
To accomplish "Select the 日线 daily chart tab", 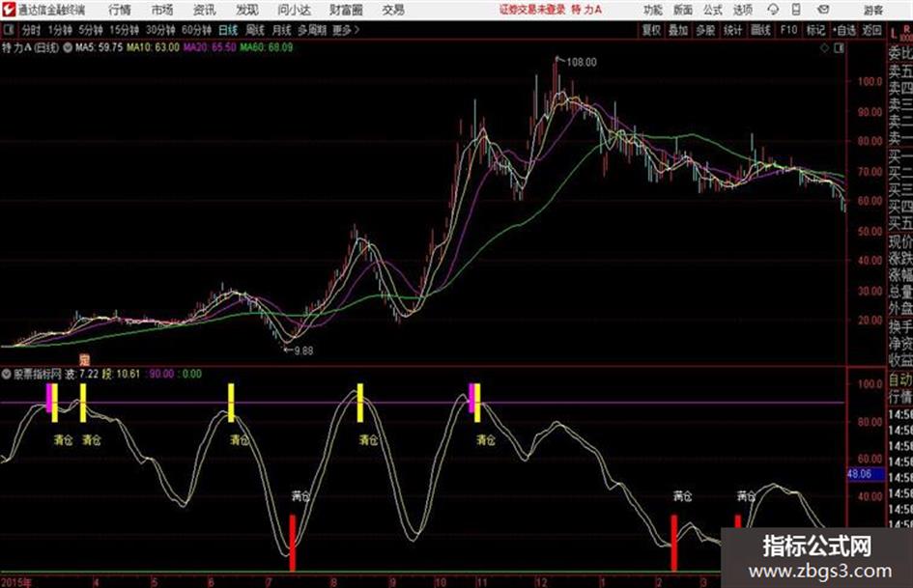I will pos(228,30).
